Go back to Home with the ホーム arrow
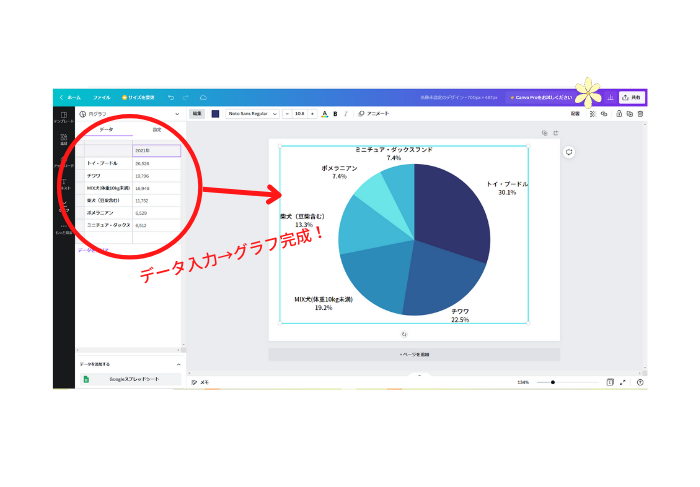Image resolution: width=700 pixels, height=487 pixels. [70, 97]
